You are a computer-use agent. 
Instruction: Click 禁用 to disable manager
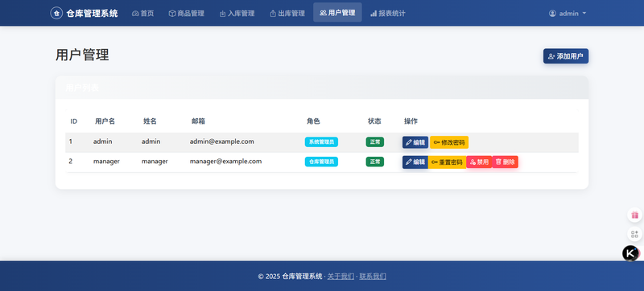(x=479, y=162)
